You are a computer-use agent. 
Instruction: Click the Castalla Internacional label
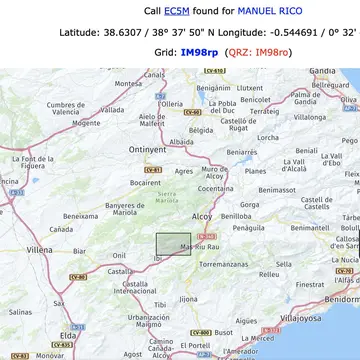pos(135,288)
